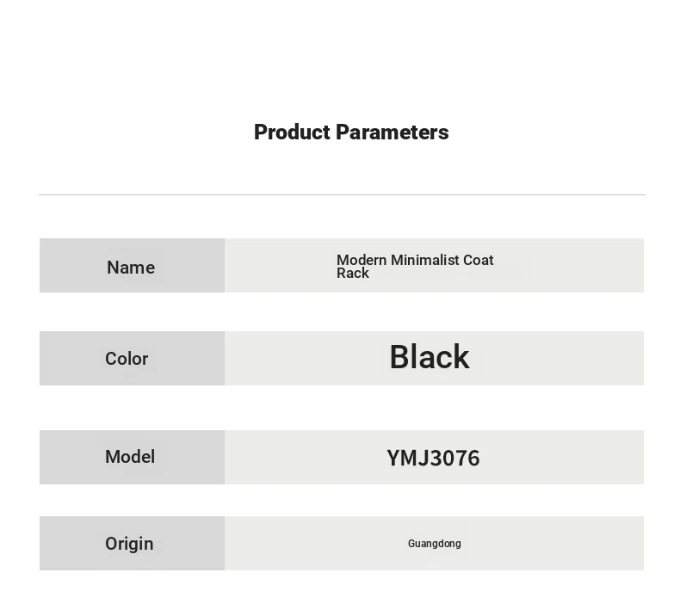Screen dimensions: 680x616
Task: Click the word Modern in product name
Action: click(x=362, y=260)
